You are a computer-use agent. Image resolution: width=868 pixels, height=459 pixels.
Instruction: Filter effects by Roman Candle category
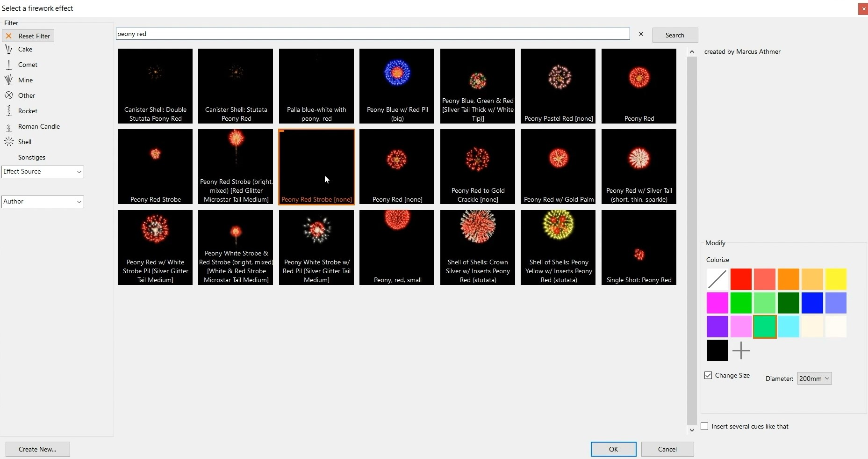pos(32,126)
